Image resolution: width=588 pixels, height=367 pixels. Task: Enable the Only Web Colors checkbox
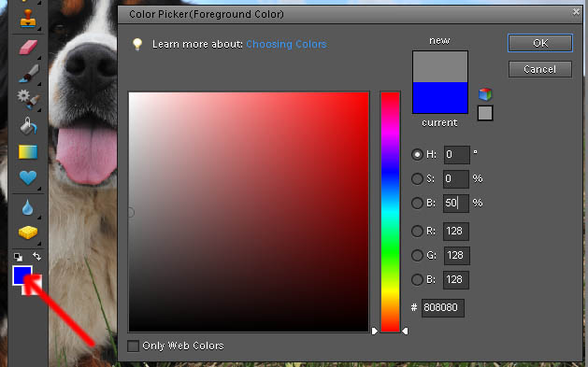pyautogui.click(x=133, y=346)
